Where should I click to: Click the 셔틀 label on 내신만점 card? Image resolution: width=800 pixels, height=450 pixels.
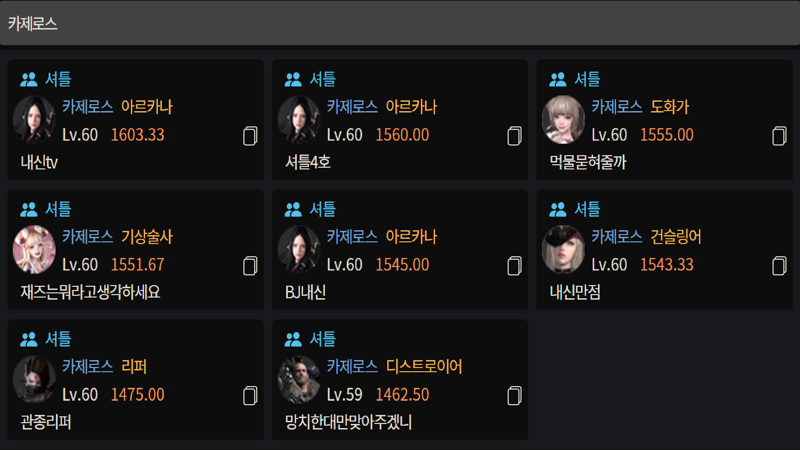[x=587, y=209]
